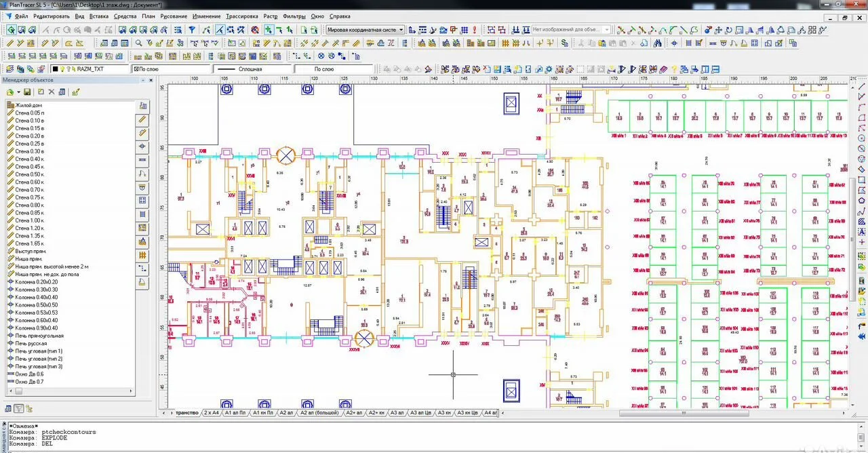Click the pin button of object manager panel
Viewport: 868px width, 453px height.
(143, 80)
